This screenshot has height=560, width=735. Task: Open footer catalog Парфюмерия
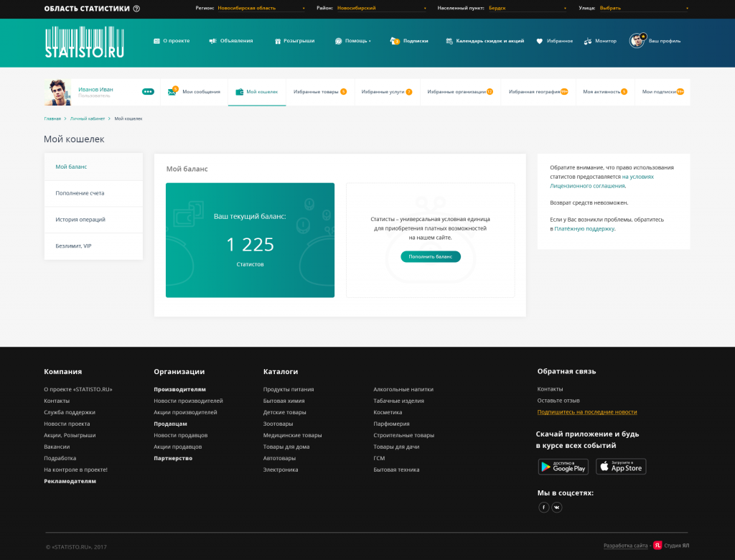[391, 424]
